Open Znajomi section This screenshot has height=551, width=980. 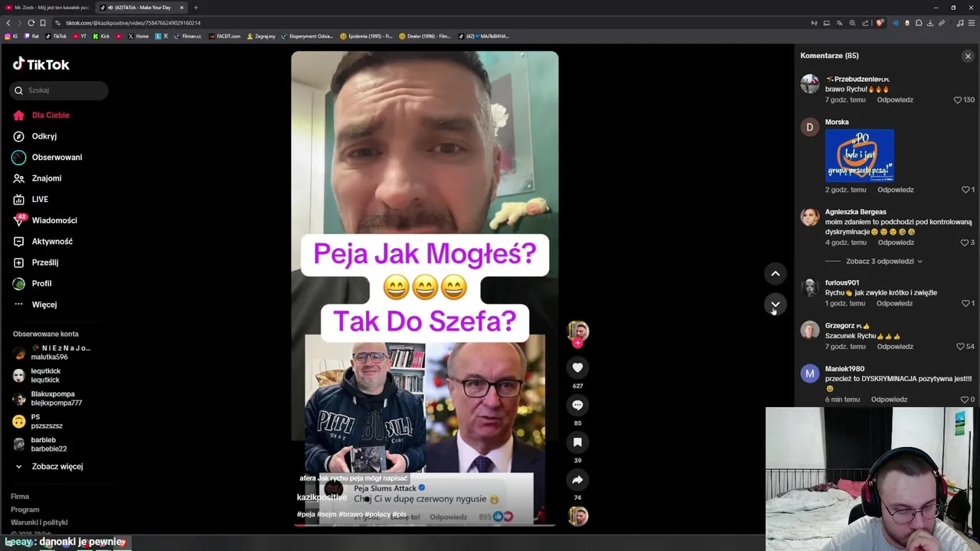pos(37,178)
